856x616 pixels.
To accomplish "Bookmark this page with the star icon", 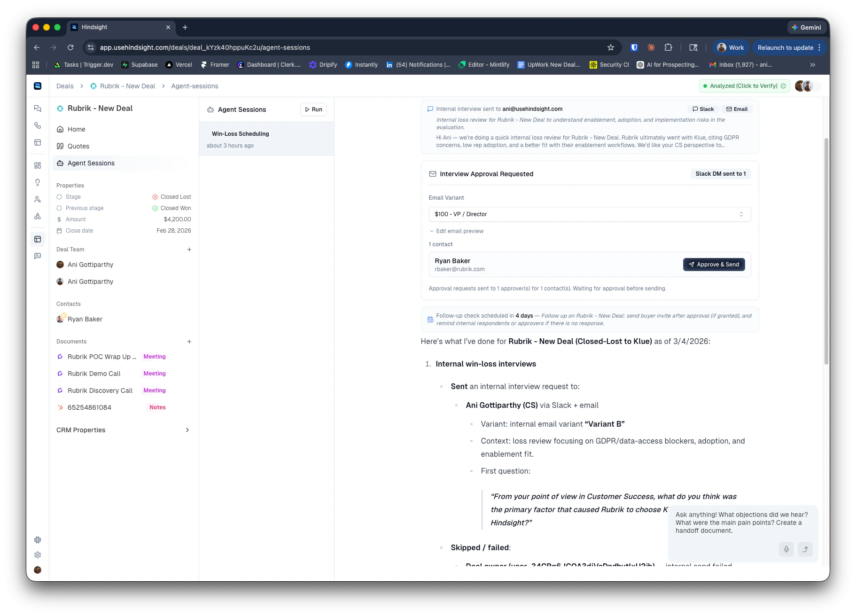I will point(611,47).
